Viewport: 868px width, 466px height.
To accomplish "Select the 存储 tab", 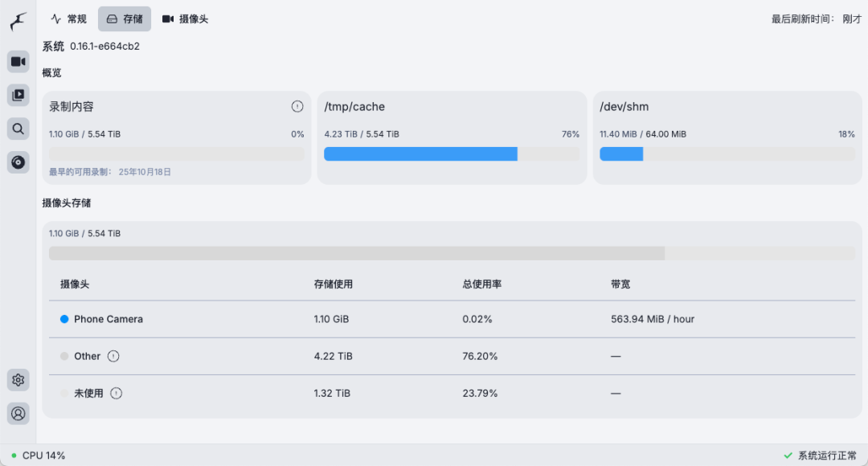I will coord(124,18).
